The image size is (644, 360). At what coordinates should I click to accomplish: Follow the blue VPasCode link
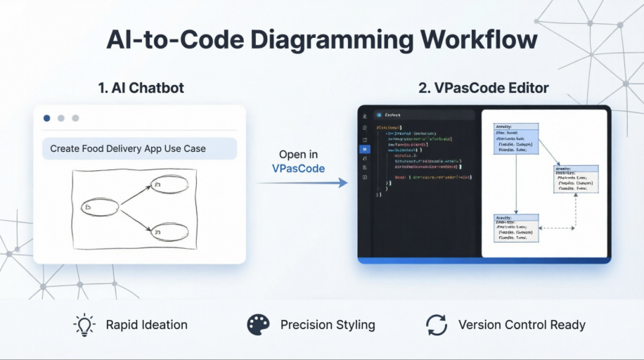[x=298, y=169]
